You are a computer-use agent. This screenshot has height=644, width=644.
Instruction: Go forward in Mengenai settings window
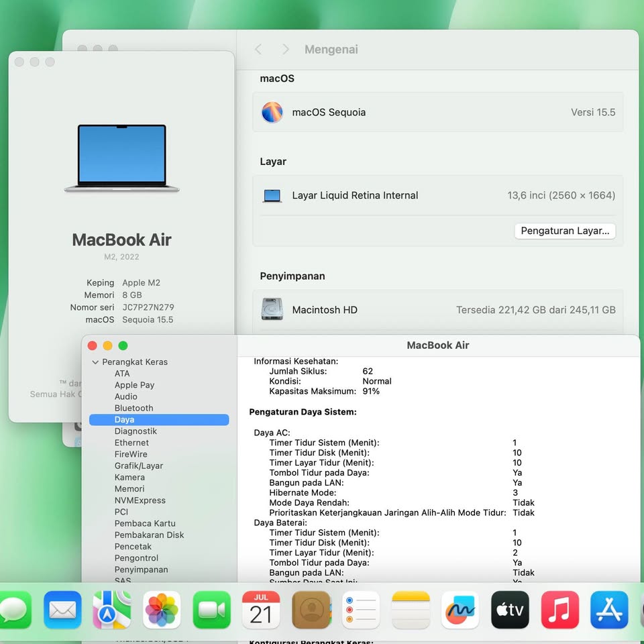coord(286,49)
